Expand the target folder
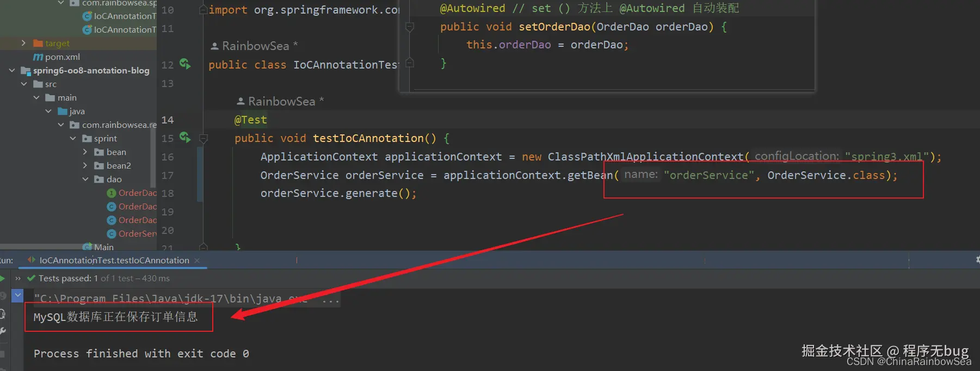 23,43
